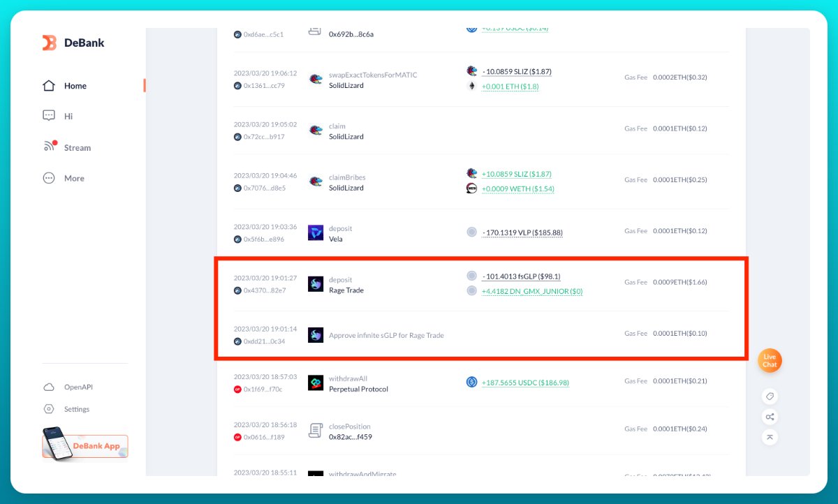Open transaction hash 0x1361...cc79
The width and height of the screenshot is (838, 504).
(x=264, y=86)
